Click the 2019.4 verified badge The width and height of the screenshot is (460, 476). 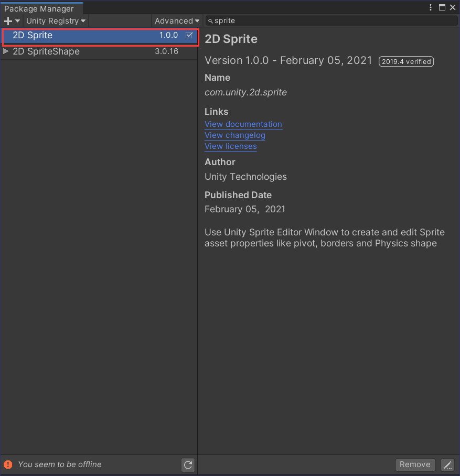pos(406,62)
